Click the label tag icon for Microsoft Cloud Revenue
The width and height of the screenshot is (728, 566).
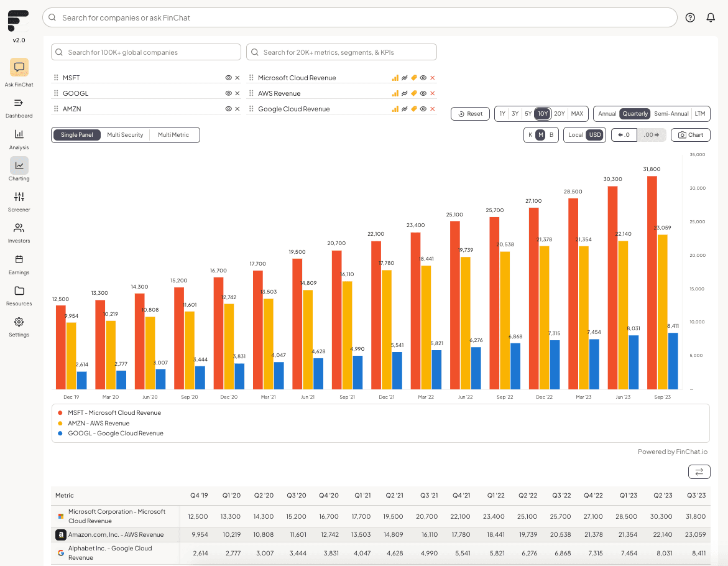coord(413,78)
